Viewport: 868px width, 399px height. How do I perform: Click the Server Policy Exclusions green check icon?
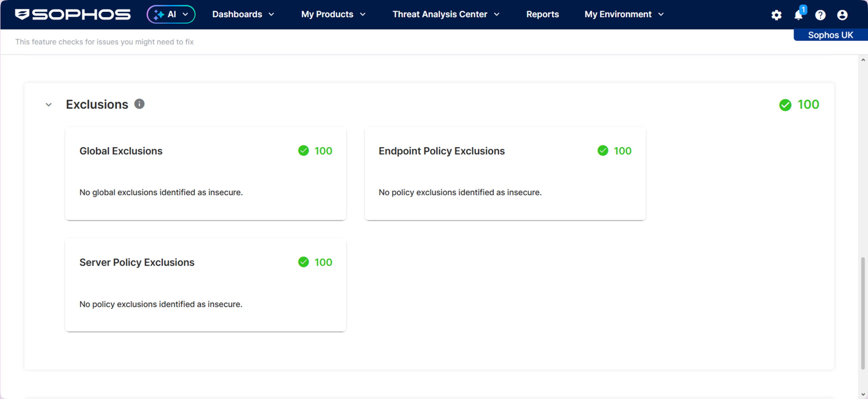303,262
